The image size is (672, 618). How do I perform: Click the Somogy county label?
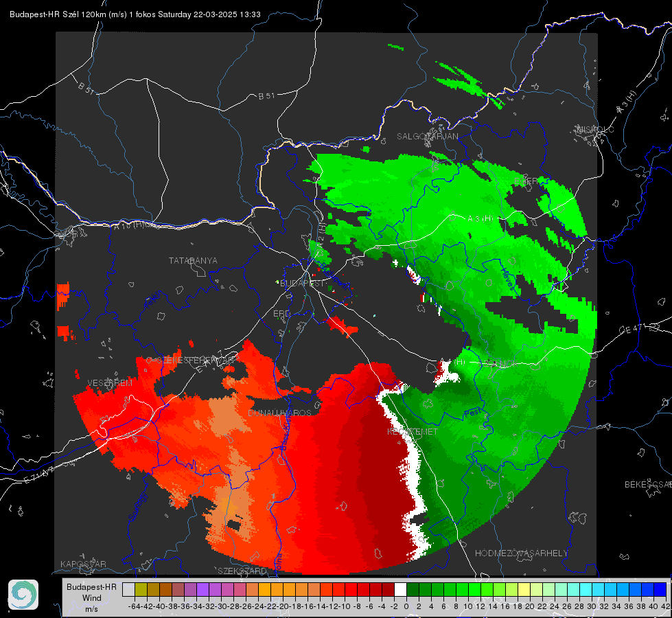pos(137,507)
